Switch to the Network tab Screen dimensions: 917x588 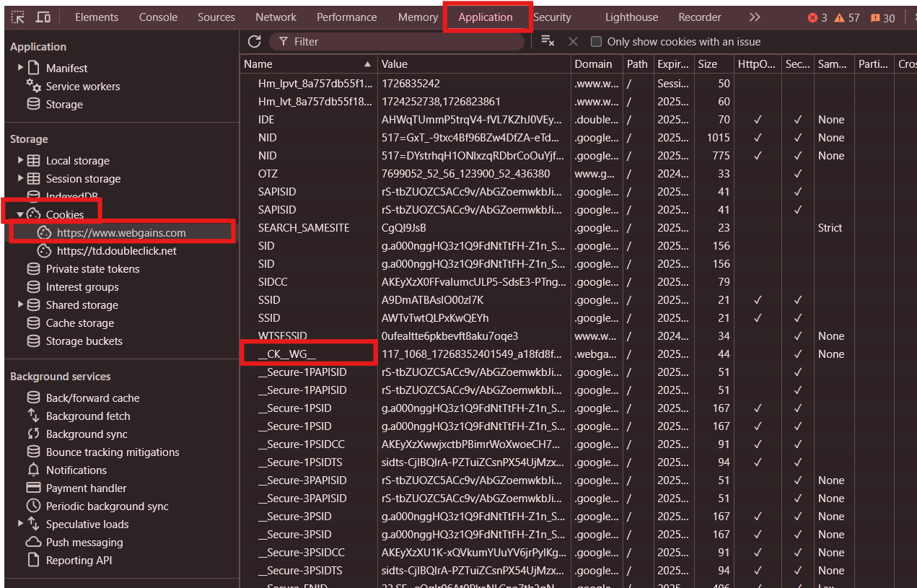(276, 17)
